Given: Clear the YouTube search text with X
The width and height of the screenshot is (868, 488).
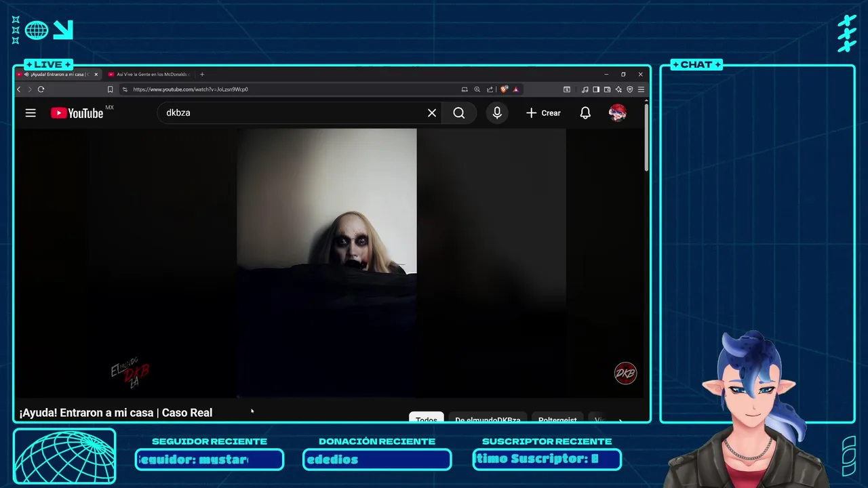Looking at the screenshot, I should coord(432,113).
